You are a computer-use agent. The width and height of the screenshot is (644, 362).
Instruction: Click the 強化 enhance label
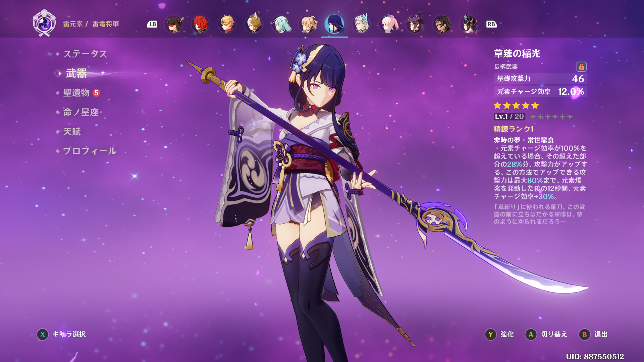pos(507,334)
